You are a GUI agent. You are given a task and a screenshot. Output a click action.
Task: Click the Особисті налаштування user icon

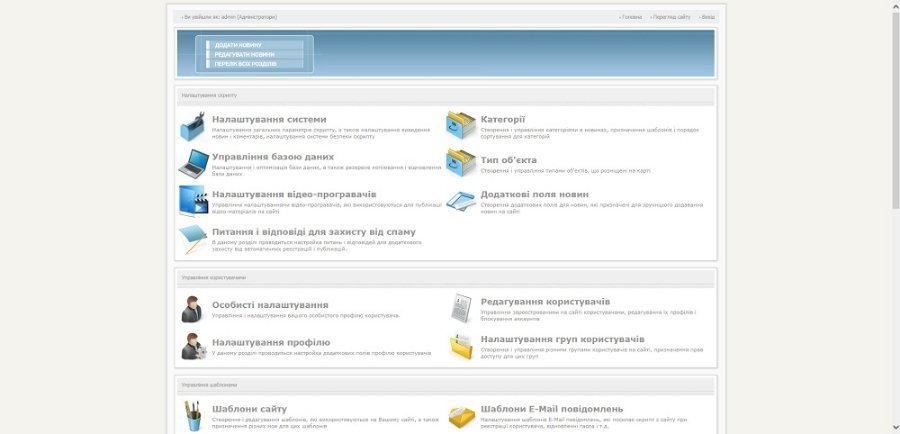coord(193,309)
